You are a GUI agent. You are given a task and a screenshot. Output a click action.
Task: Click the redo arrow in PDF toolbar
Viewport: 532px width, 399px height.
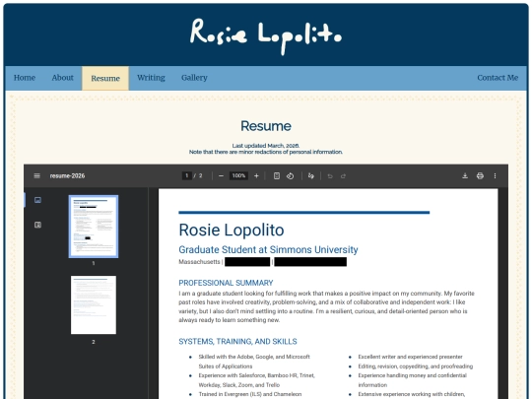coord(343,175)
